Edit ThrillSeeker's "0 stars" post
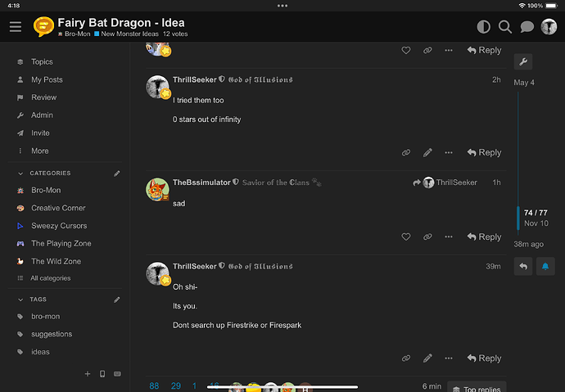This screenshot has height=392, width=565. tap(427, 152)
